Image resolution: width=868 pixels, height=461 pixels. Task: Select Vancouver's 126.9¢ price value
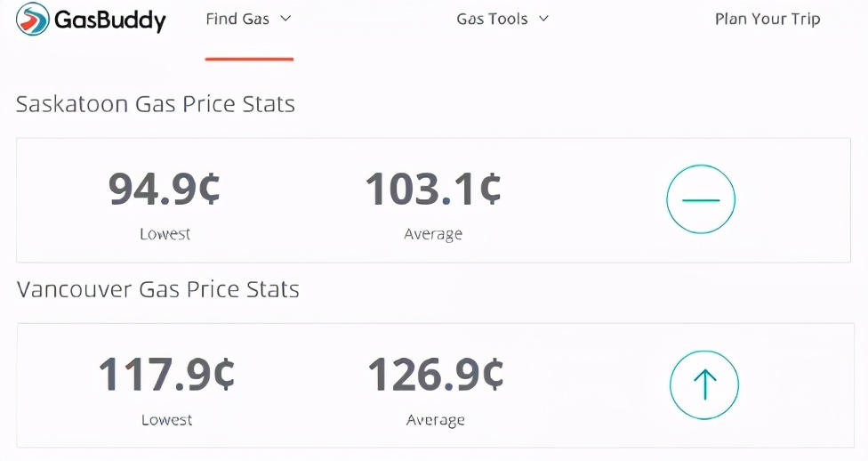click(436, 374)
